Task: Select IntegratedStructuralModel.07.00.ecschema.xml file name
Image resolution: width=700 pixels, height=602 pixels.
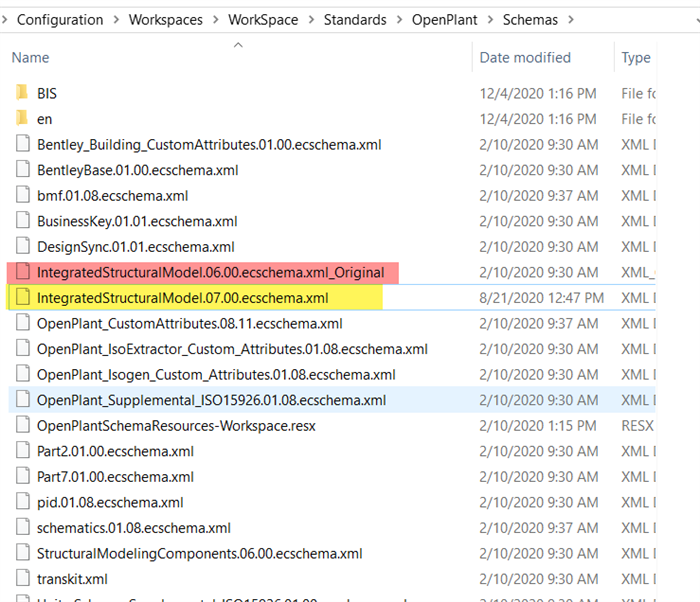Action: [183, 298]
